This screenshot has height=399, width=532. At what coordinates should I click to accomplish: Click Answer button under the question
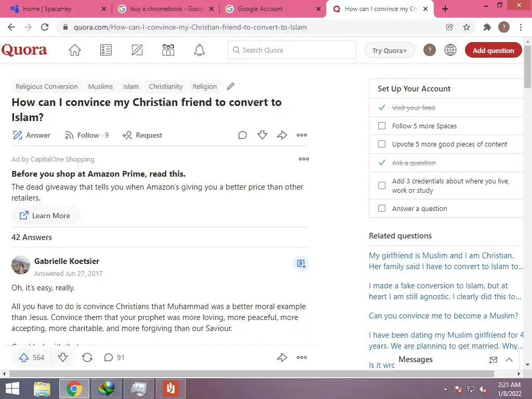pos(32,135)
